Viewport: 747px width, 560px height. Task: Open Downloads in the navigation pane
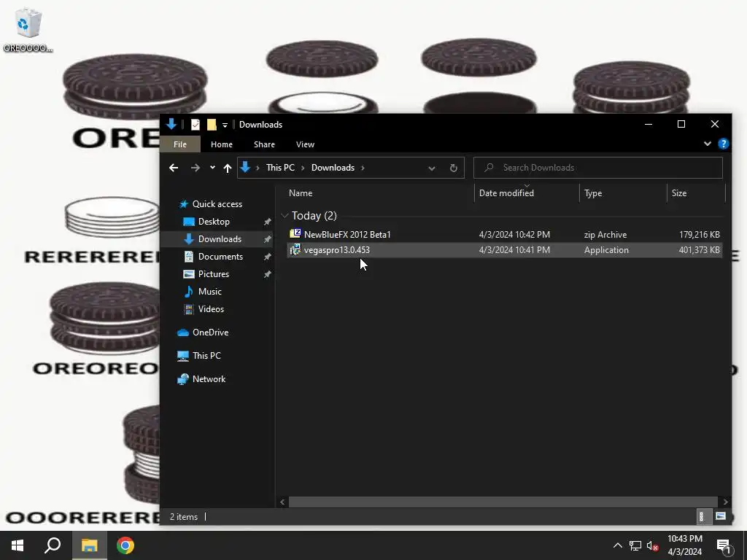coord(219,239)
